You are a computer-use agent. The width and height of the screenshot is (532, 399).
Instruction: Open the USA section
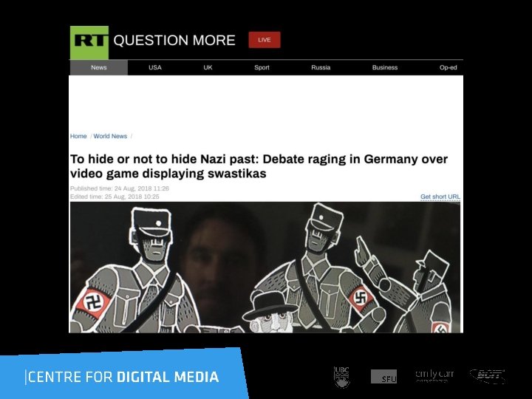pos(155,67)
